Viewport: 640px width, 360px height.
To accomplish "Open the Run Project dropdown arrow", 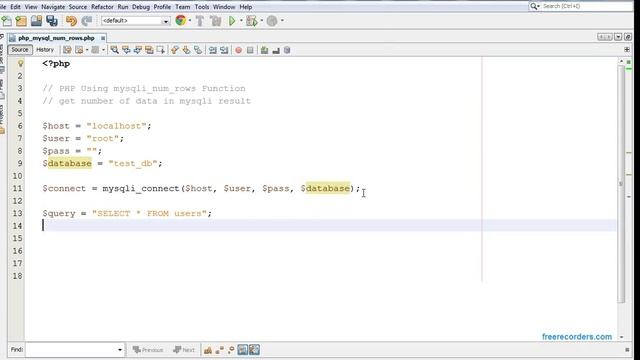I will (241, 21).
